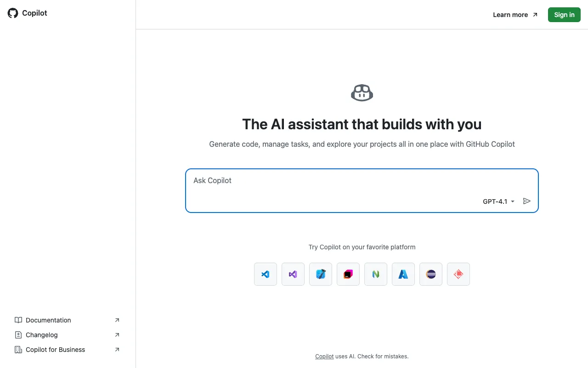Open Copilot on VS Code
This screenshot has height=368, width=588.
click(x=266, y=274)
